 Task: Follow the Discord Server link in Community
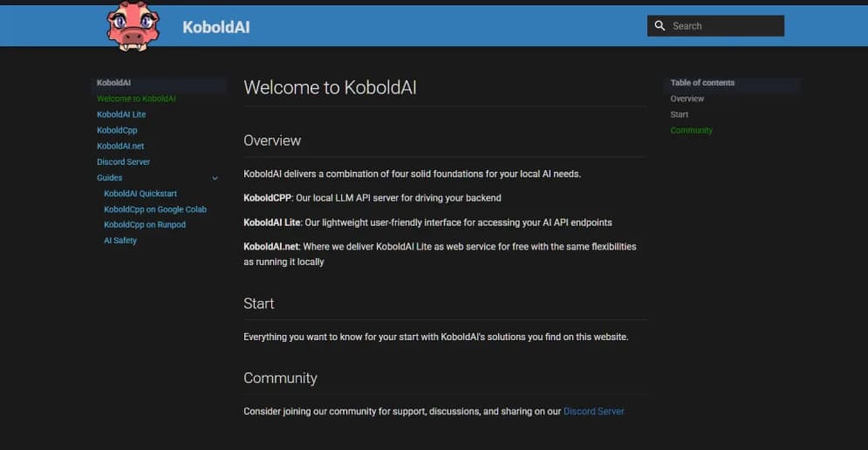pyautogui.click(x=594, y=411)
